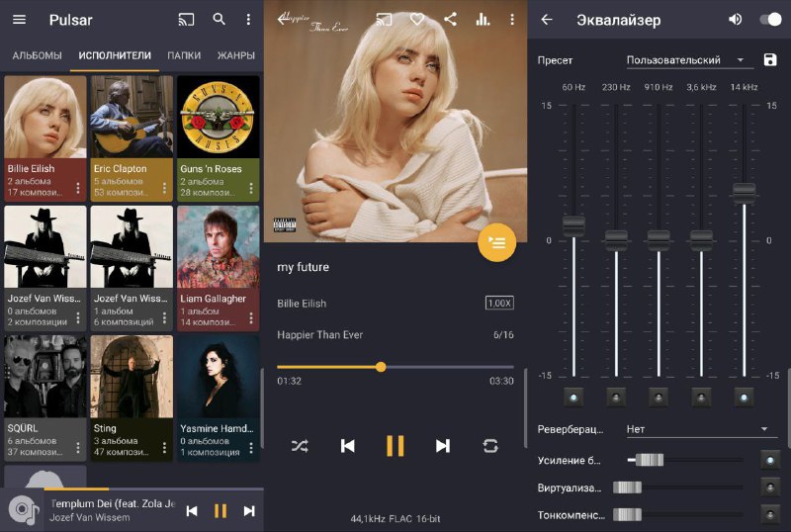The height and width of the screenshot is (532, 791).
Task: Click the track progress seek bar
Action: point(395,367)
